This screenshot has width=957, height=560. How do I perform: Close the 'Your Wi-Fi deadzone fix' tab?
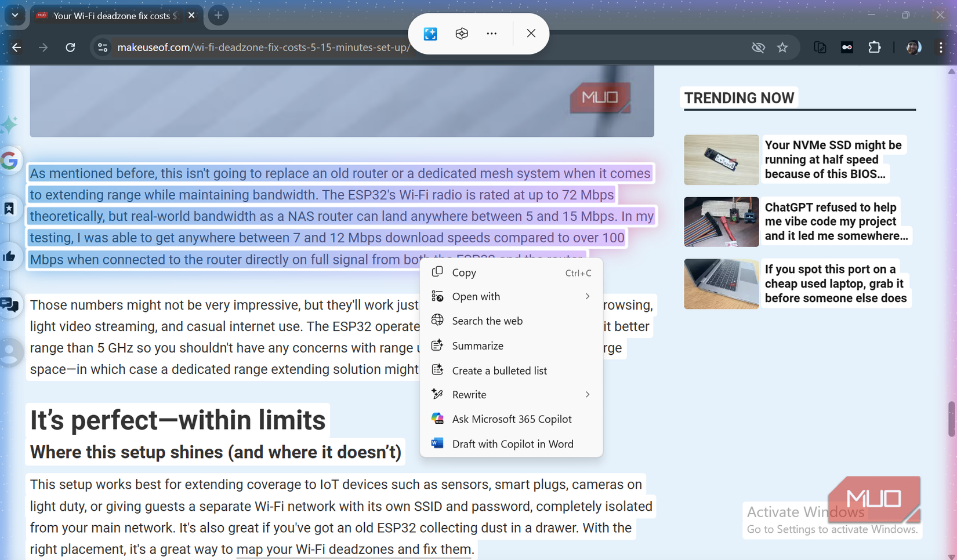[191, 16]
